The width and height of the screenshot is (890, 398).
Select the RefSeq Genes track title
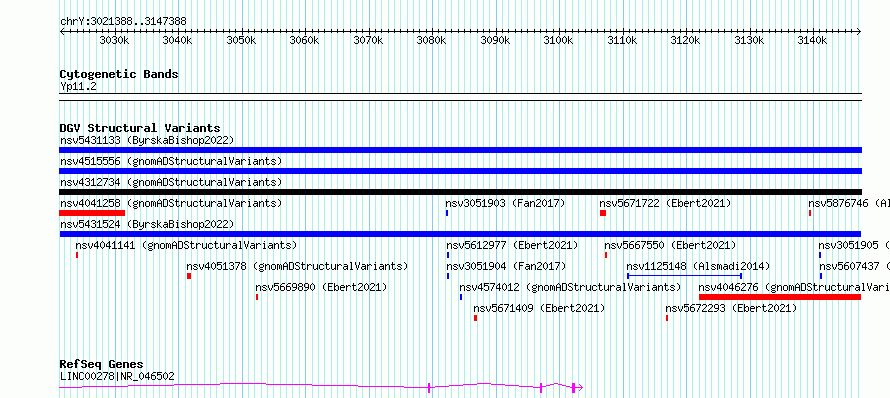(102, 365)
